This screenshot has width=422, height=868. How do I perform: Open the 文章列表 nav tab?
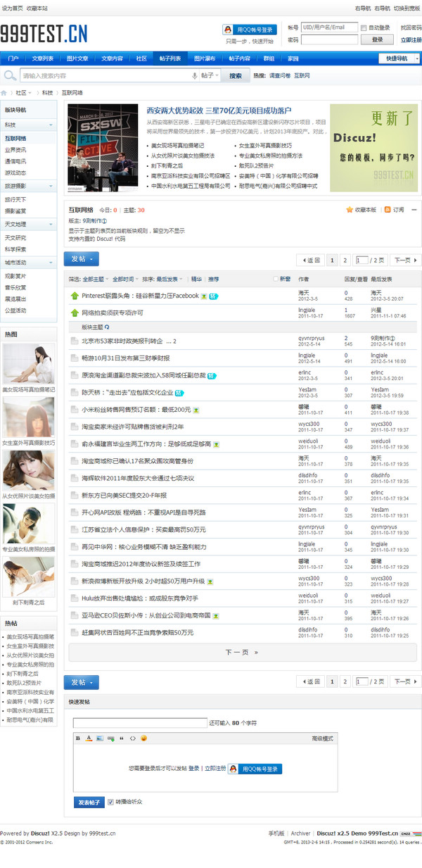coord(43,58)
